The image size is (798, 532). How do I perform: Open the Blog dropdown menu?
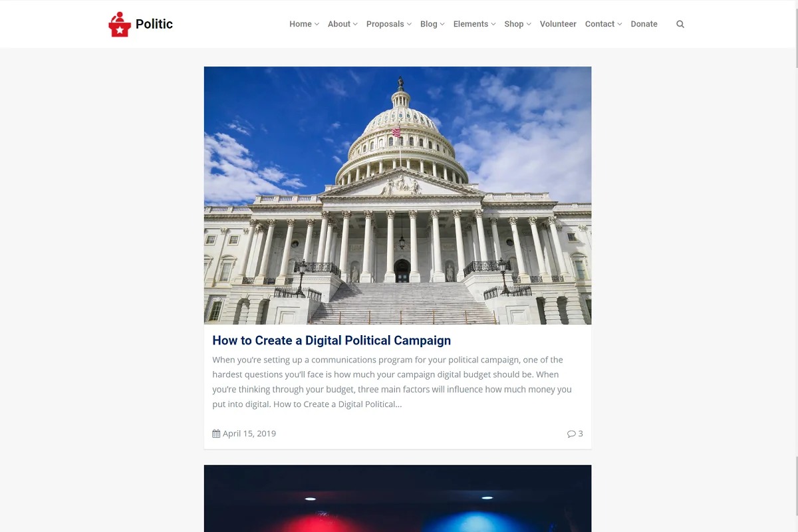click(432, 24)
